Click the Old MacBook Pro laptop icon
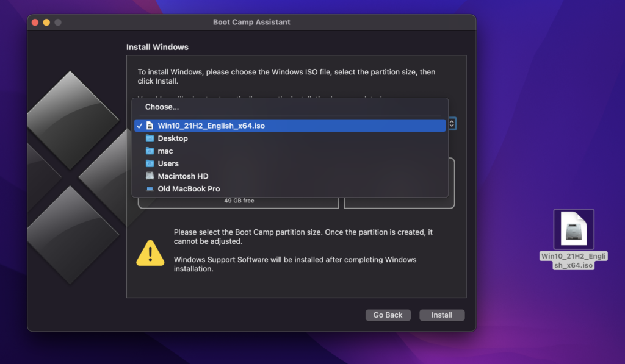This screenshot has height=364, width=625. pos(150,189)
